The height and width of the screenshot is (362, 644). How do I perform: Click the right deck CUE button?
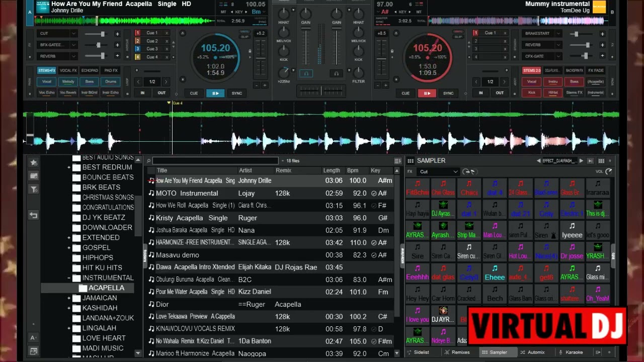(406, 93)
